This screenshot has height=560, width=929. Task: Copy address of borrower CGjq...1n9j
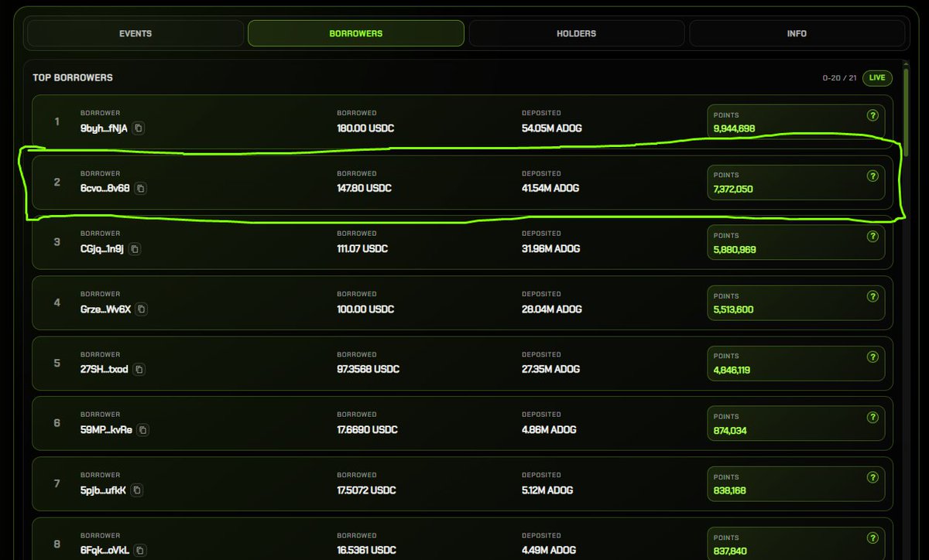tap(135, 249)
